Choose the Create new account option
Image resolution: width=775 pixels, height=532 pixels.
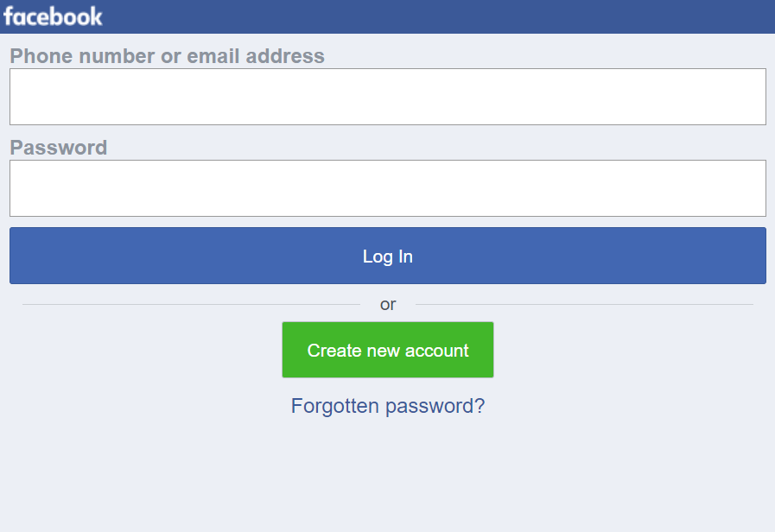tap(387, 350)
